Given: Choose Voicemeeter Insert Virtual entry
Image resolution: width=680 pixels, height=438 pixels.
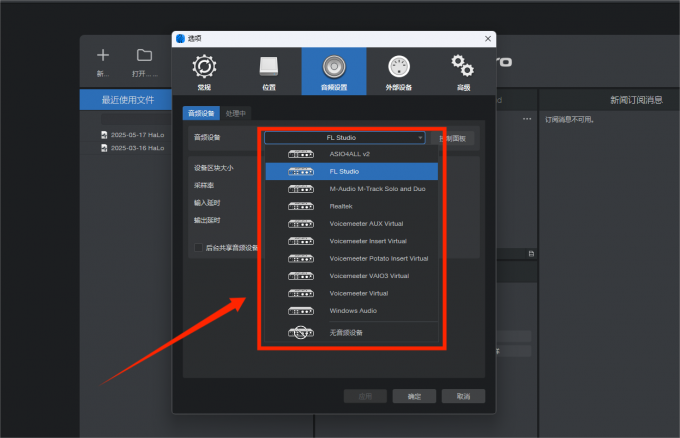Looking at the screenshot, I should (351, 241).
